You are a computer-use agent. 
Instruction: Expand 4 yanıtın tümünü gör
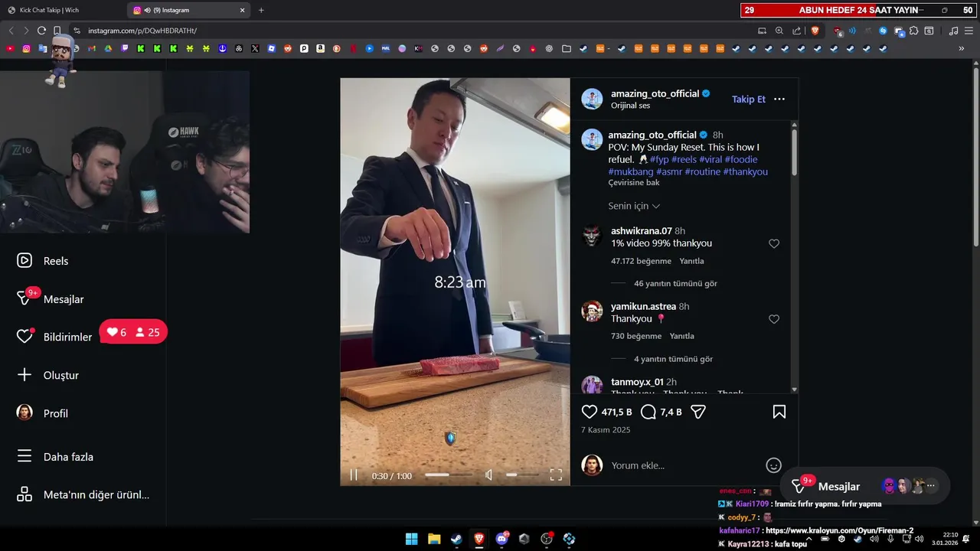tap(673, 359)
